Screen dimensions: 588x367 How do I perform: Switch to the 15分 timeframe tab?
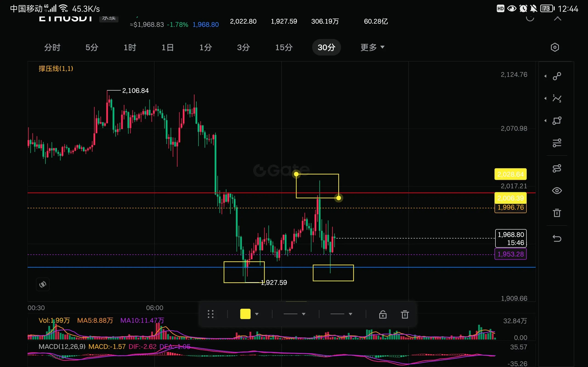(284, 47)
